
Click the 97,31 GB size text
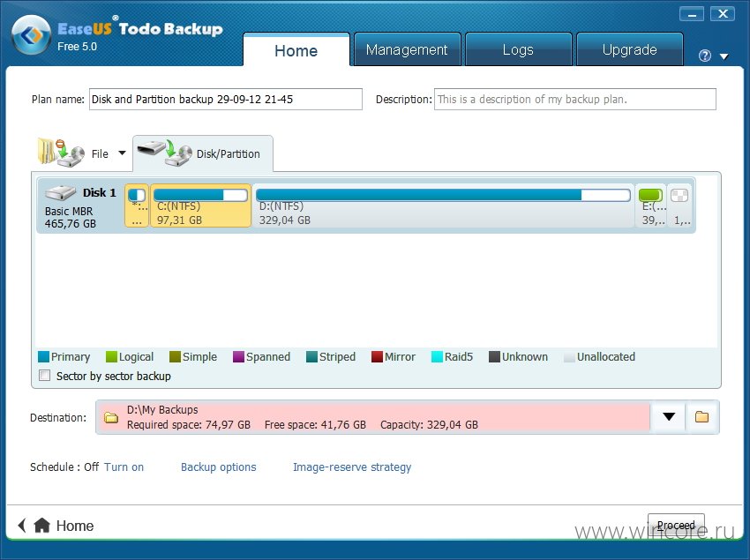click(179, 220)
